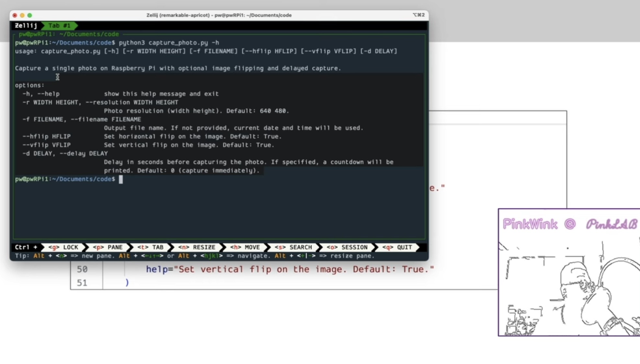Click the terminal prompt cursor block

[x=121, y=179]
